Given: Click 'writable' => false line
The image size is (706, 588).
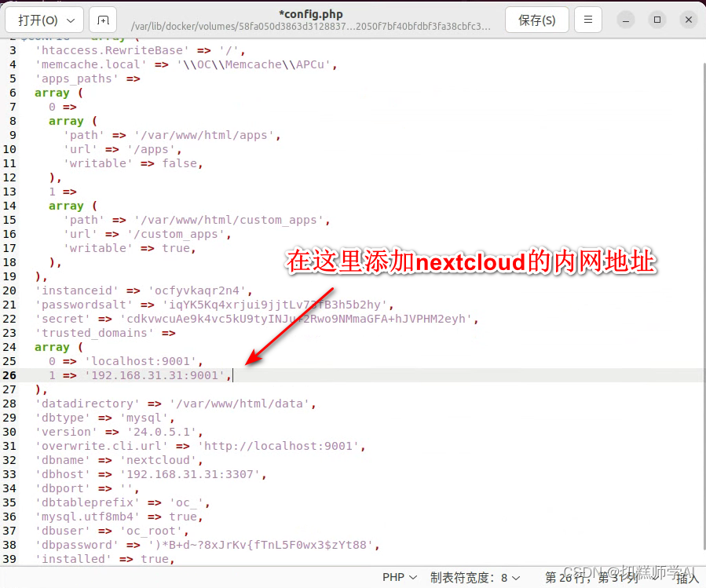Looking at the screenshot, I should [x=134, y=163].
